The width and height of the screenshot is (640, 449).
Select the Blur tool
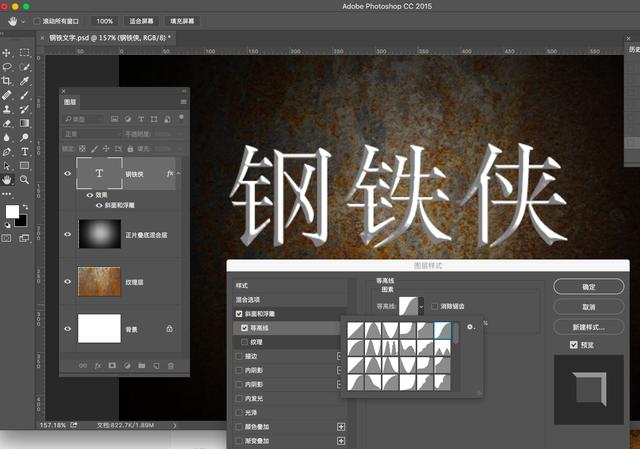click(7, 138)
